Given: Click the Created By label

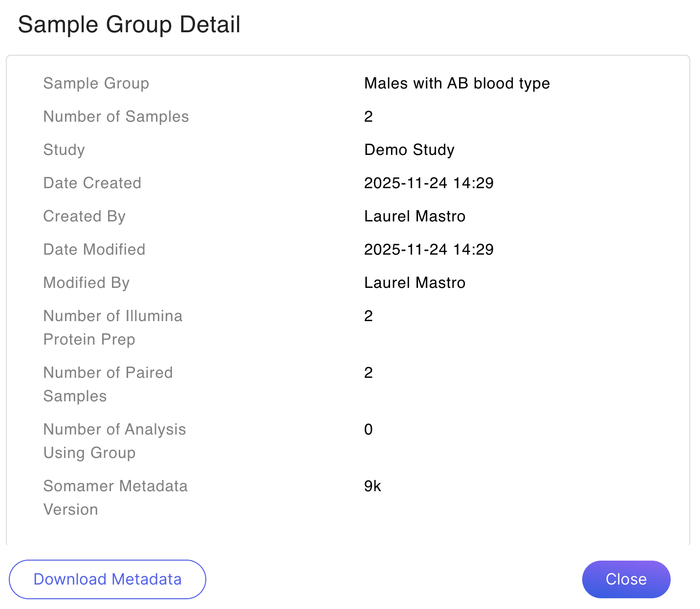Looking at the screenshot, I should tap(84, 216).
